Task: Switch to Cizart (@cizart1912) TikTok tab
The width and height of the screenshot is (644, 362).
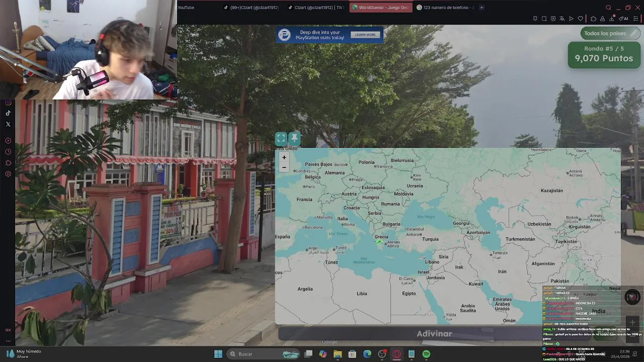Action: click(315, 8)
